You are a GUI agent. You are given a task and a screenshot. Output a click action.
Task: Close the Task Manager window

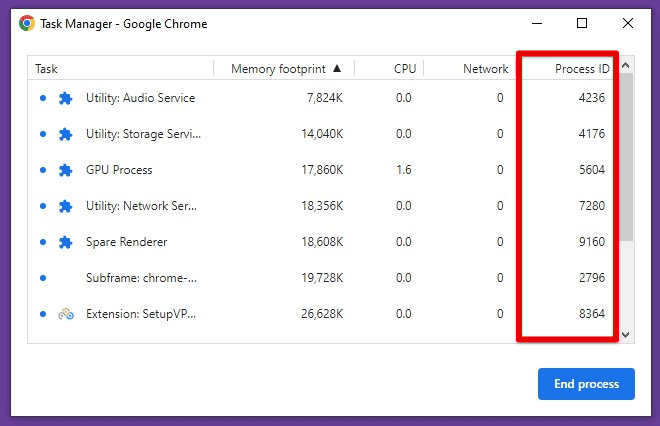(628, 23)
